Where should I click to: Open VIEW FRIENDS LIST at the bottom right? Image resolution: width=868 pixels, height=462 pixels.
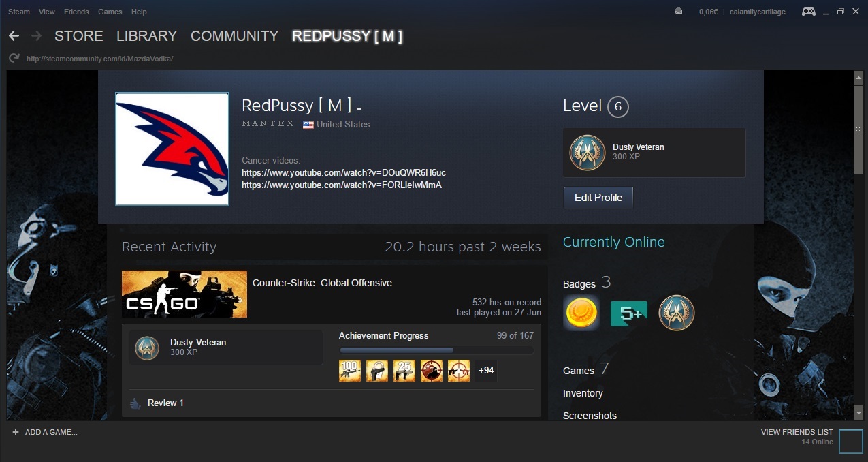tap(797, 432)
